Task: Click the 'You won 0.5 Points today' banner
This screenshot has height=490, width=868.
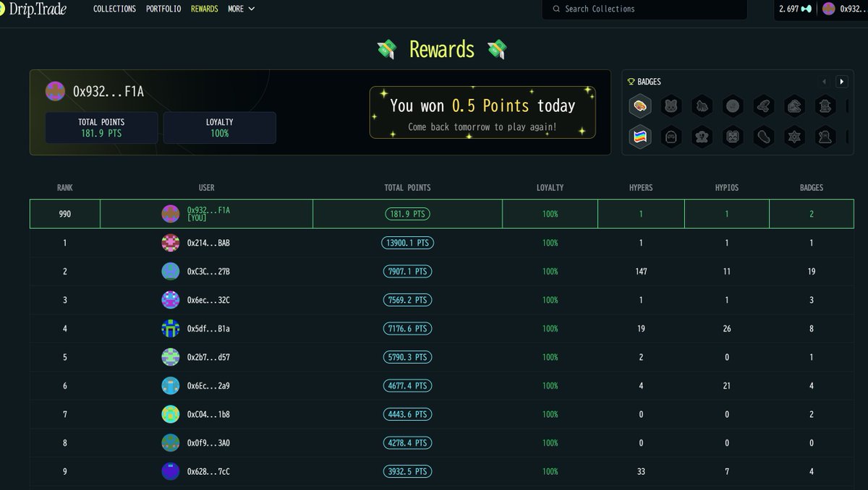Action: click(x=482, y=112)
